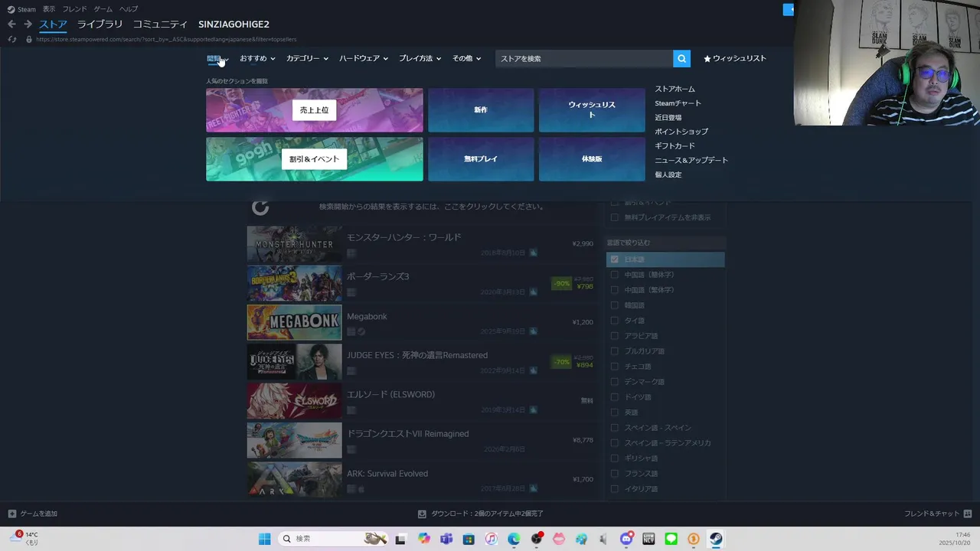Image resolution: width=980 pixels, height=551 pixels.
Task: Click the back arrow in Steam navigation
Action: pyautogui.click(x=11, y=24)
